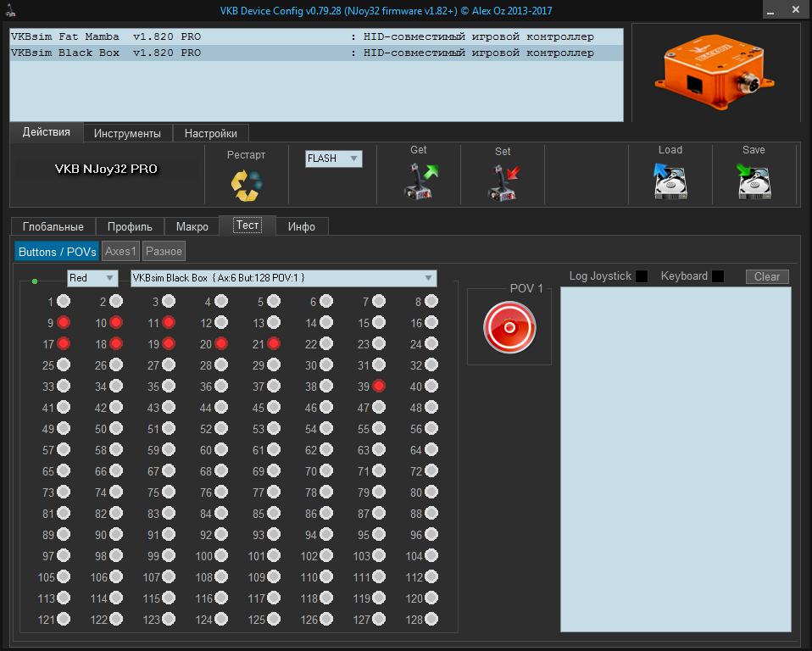Click lit button indicator 21
The width and height of the screenshot is (812, 651).
[x=274, y=343]
